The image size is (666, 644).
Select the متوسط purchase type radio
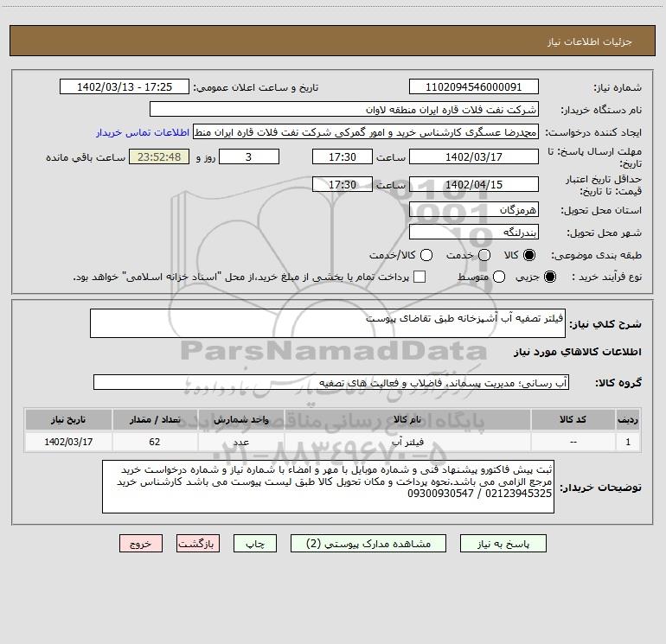coord(499,277)
